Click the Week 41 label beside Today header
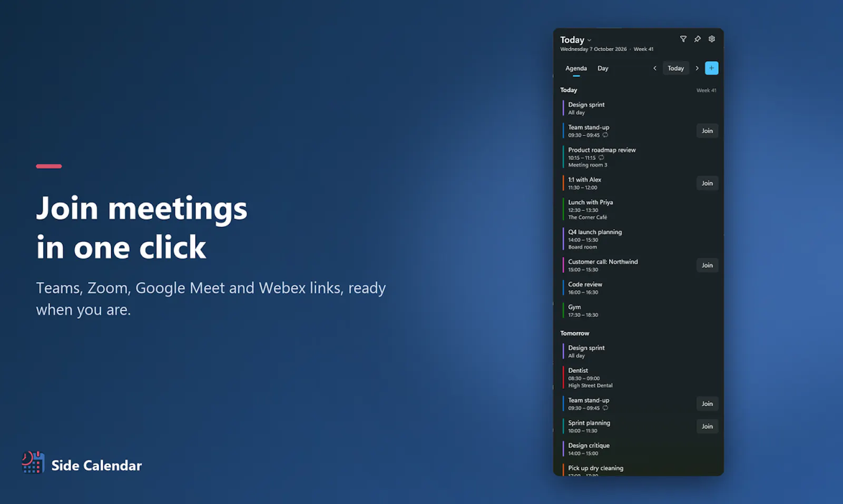 click(x=706, y=91)
